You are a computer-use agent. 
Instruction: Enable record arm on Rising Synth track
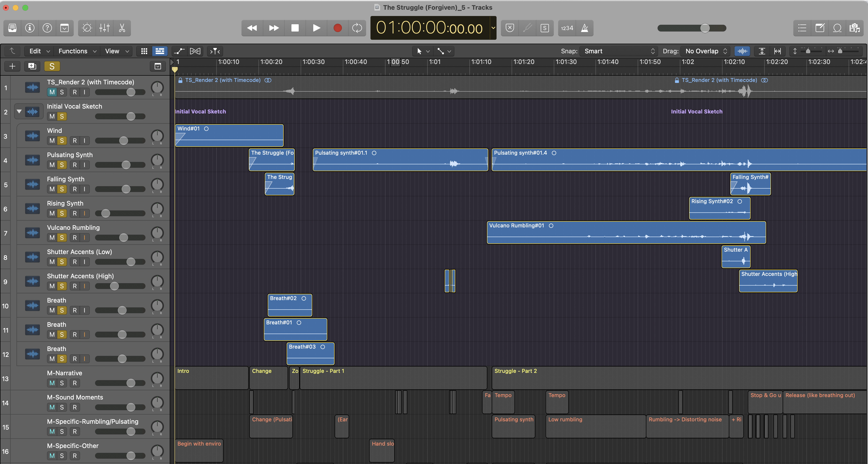click(x=75, y=213)
